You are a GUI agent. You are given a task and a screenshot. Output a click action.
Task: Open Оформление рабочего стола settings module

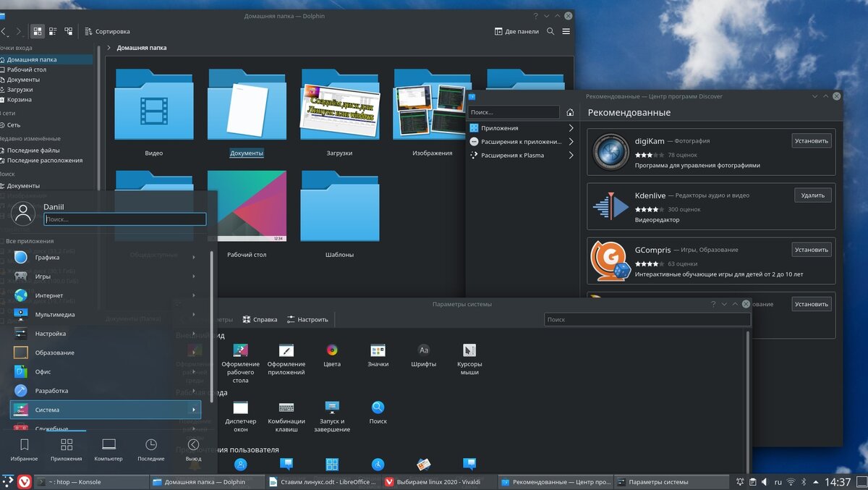pyautogui.click(x=241, y=362)
